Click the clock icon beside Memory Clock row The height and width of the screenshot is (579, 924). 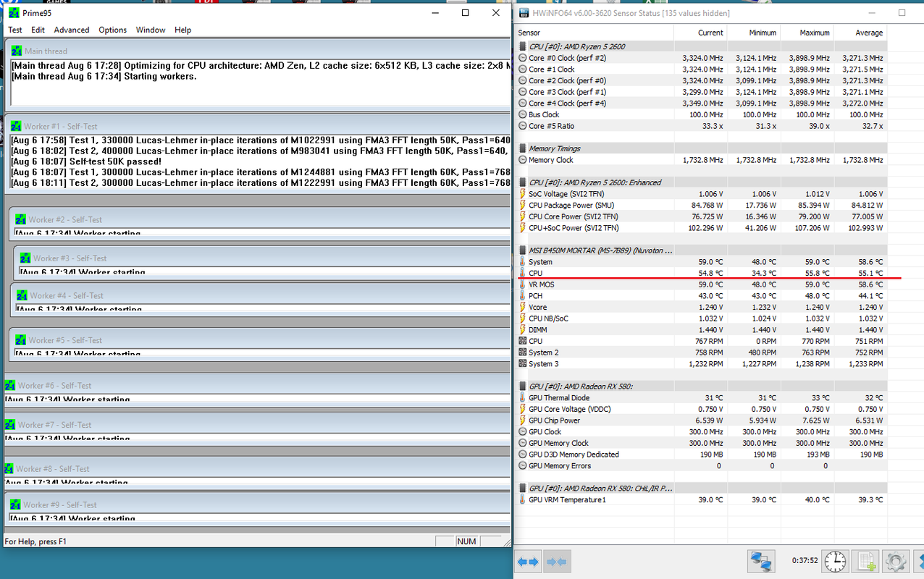click(x=523, y=160)
